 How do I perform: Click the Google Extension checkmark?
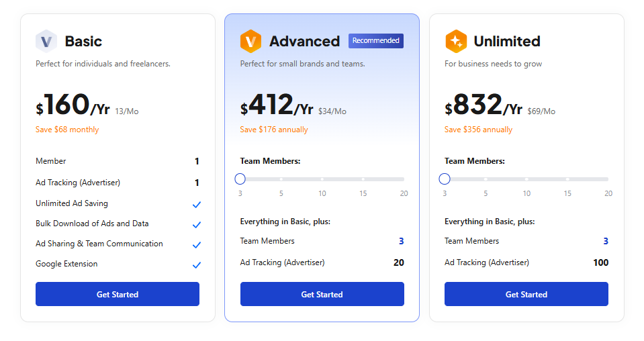pos(197,264)
